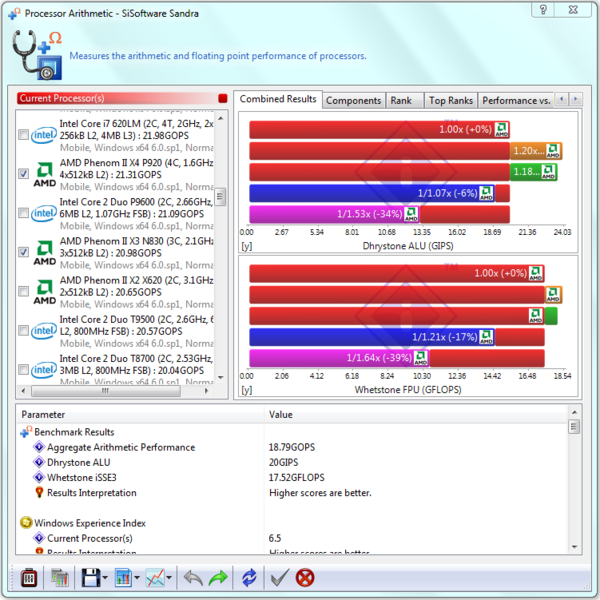Click Intel logo beside Core 2 Duo T8700

click(43, 370)
